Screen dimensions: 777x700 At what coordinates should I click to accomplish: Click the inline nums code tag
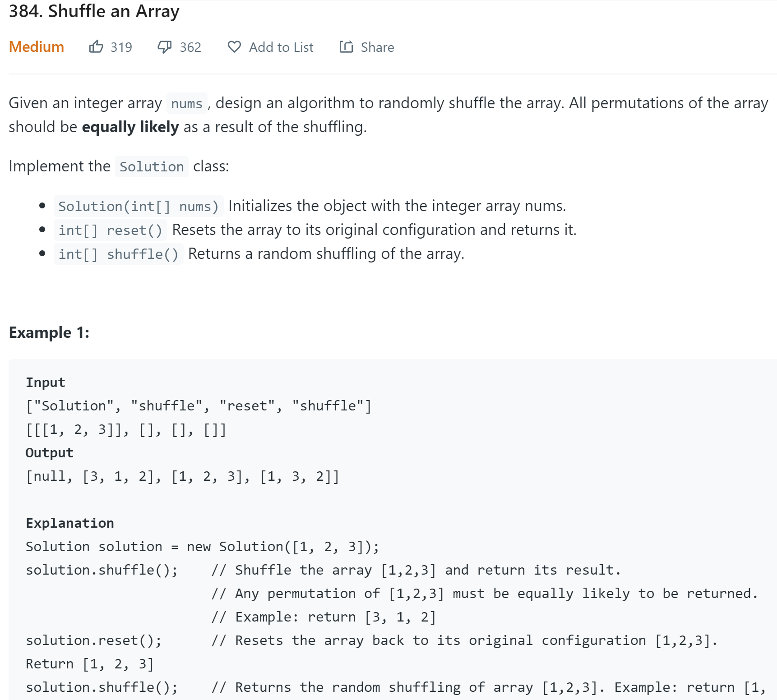[x=187, y=103]
